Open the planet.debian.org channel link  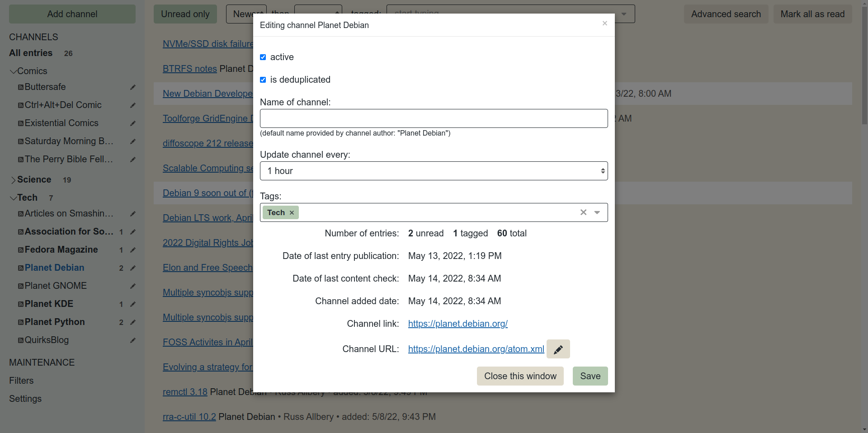coord(458,324)
